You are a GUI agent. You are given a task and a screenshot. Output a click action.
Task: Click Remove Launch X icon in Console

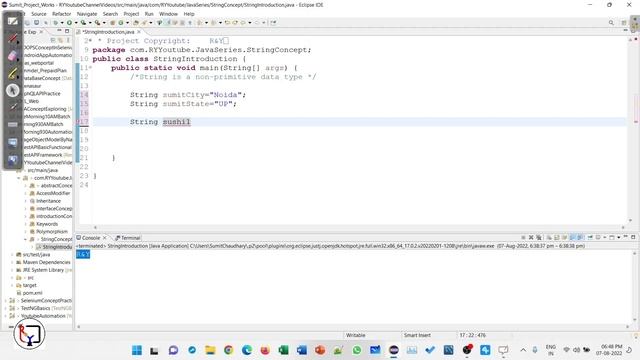531,237
